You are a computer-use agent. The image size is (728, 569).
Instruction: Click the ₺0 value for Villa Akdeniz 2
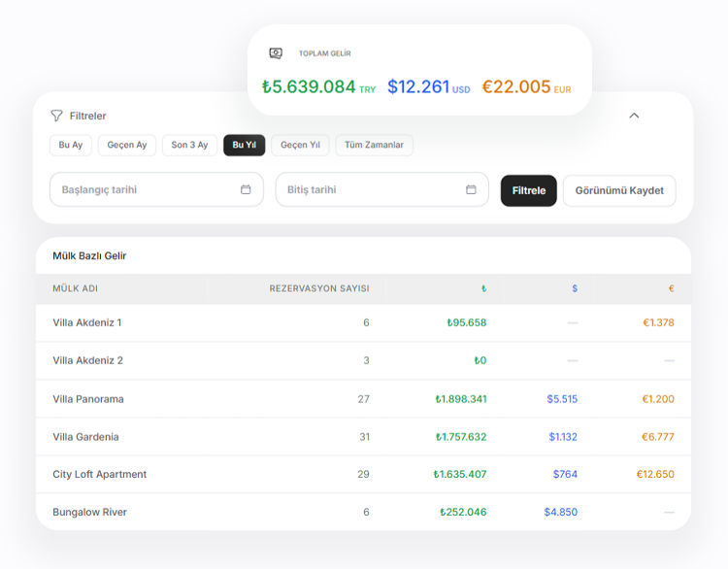click(x=480, y=360)
